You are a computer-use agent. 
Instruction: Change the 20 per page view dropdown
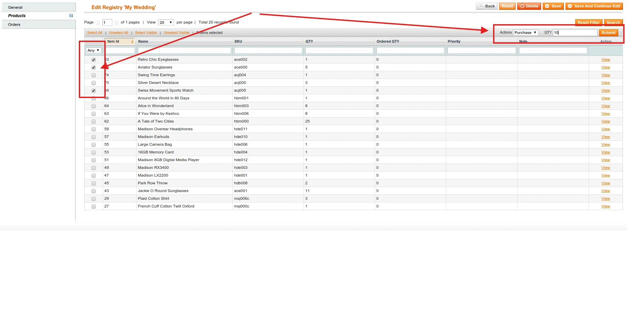[x=166, y=22]
